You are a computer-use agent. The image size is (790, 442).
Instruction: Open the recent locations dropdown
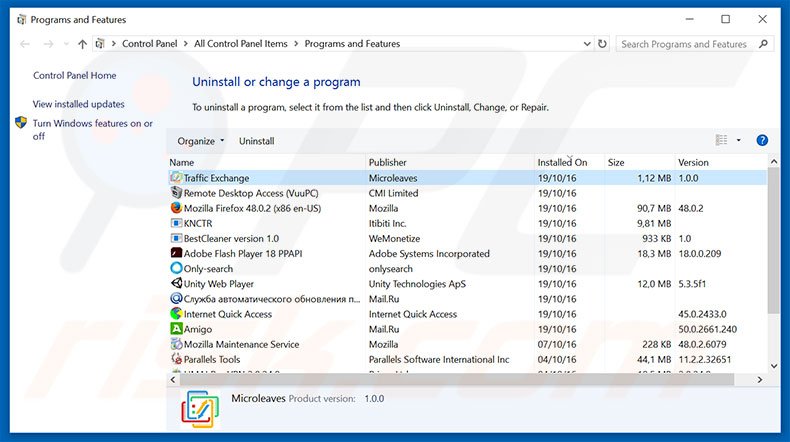click(66, 44)
